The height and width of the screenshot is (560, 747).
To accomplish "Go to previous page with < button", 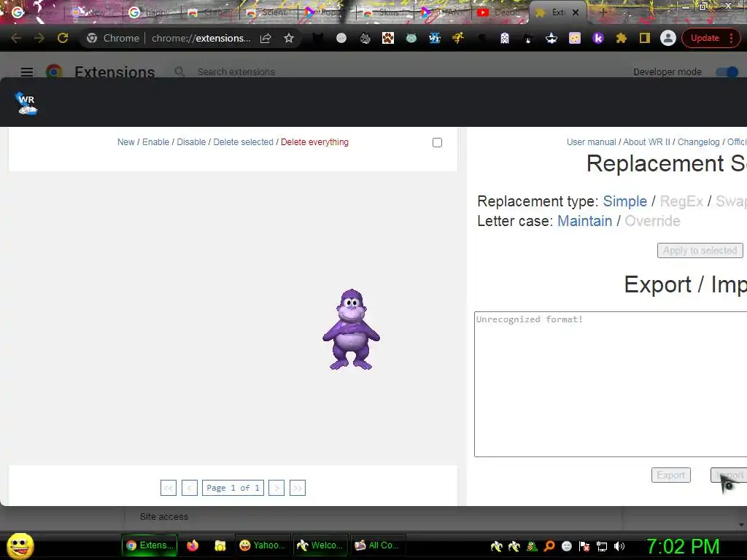I will pos(190,488).
